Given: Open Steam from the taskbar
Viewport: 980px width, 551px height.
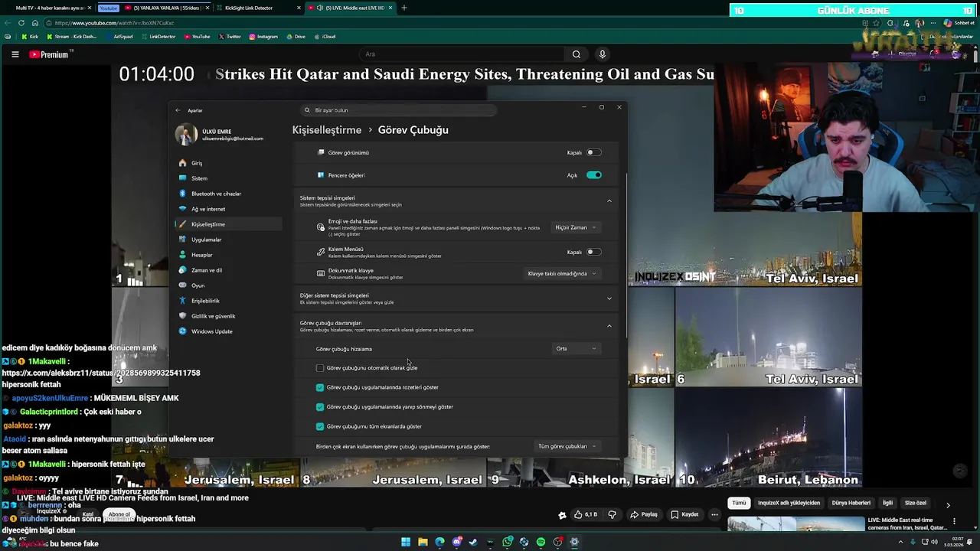Looking at the screenshot, I should (x=473, y=542).
